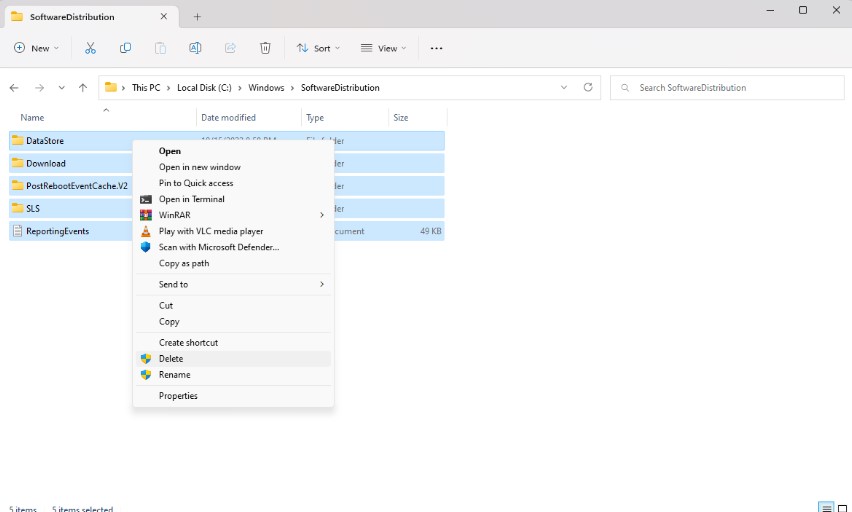Expand chevron after This PC breadcrumb
Viewport: 852px width, 512px height.
(x=168, y=88)
